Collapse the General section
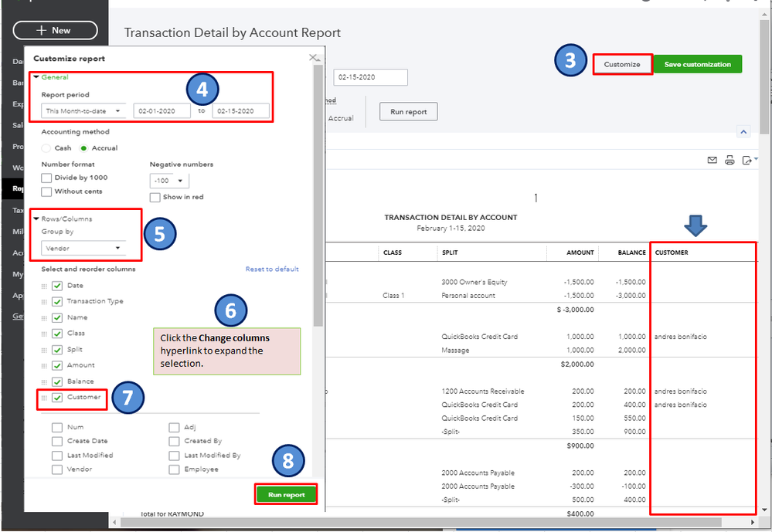772x532 pixels. (51, 77)
